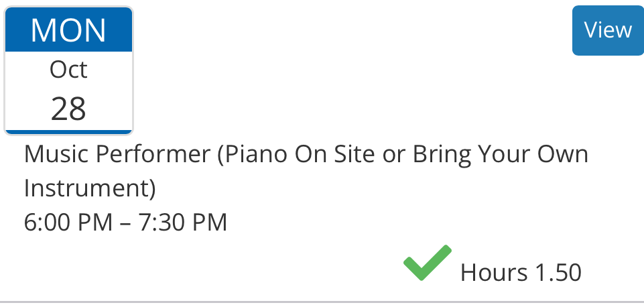Click the word Instrument) on the second line
The image size is (644, 307).
pos(90,188)
